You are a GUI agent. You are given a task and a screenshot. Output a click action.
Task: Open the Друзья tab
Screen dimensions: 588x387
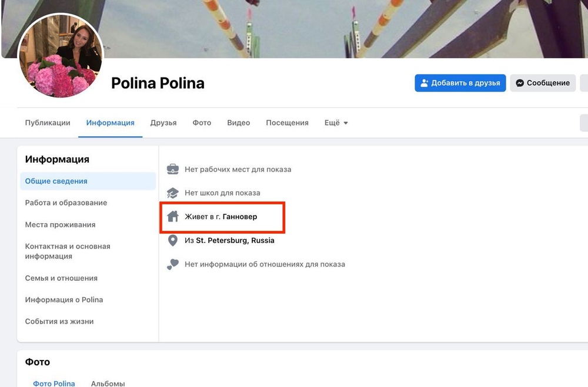point(163,123)
